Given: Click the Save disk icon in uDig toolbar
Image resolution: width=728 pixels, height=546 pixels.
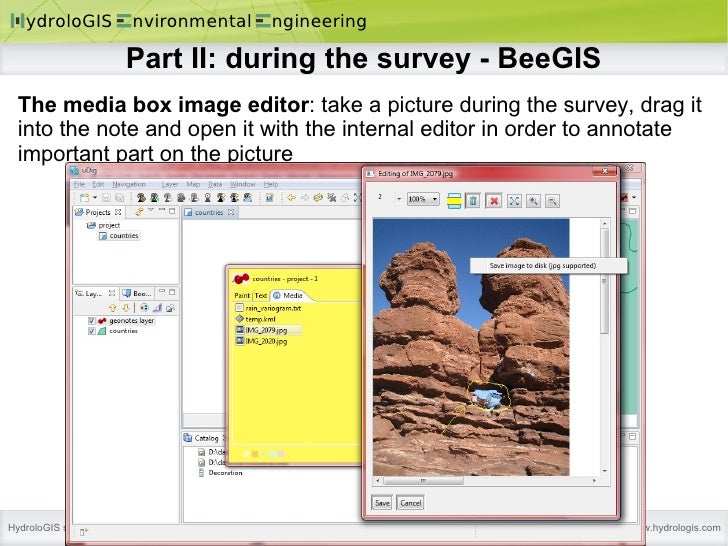Looking at the screenshot, I should (106, 198).
